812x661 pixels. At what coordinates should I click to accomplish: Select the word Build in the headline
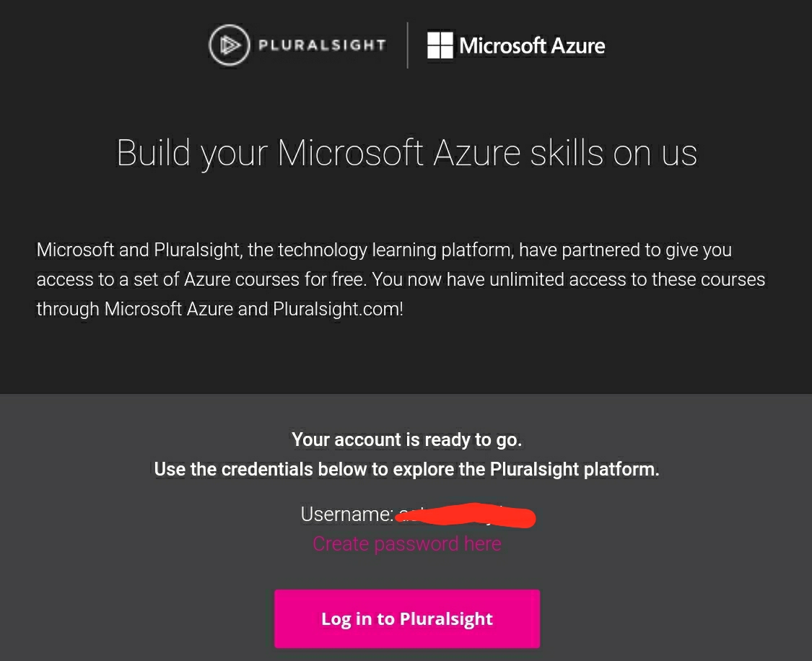[152, 154]
